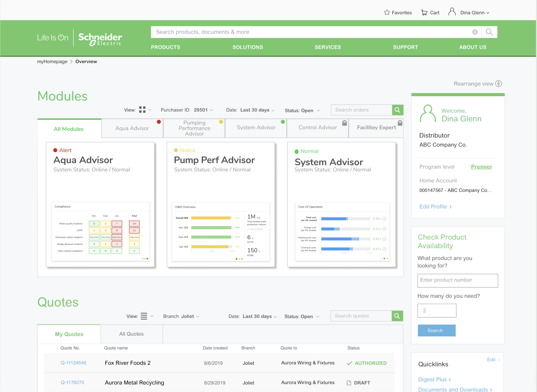Click the magnifier icon in main search
Viewport: 537px width, 392px height.
click(489, 32)
